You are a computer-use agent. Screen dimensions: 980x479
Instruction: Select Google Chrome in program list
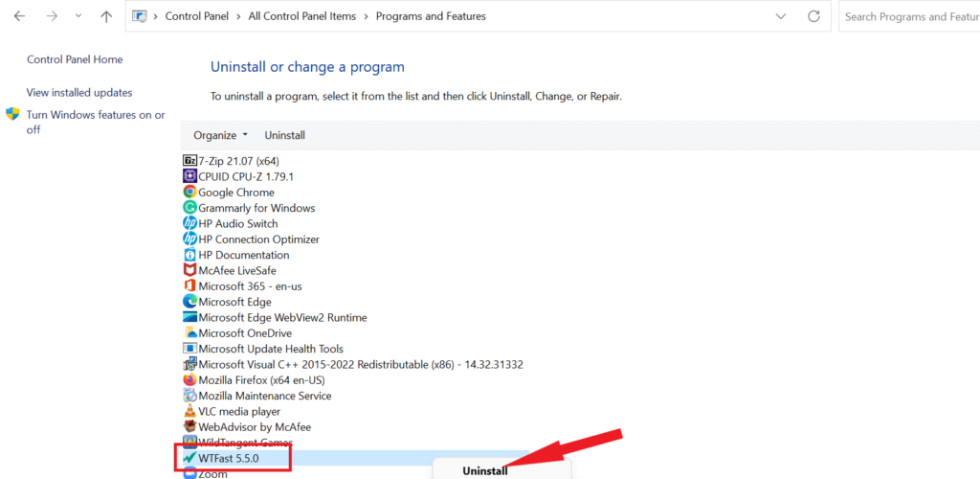pos(236,192)
